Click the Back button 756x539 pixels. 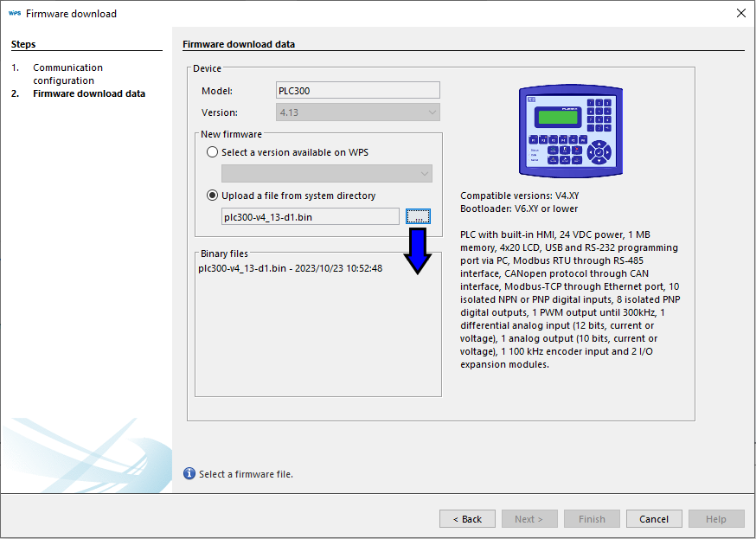pos(467,519)
